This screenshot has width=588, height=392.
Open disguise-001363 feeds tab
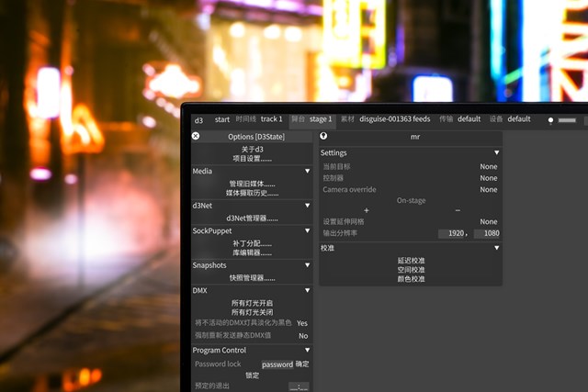[x=394, y=119]
